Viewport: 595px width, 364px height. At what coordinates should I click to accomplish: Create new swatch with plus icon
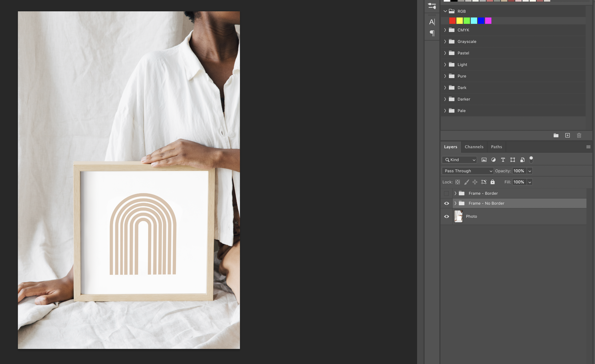(x=568, y=136)
